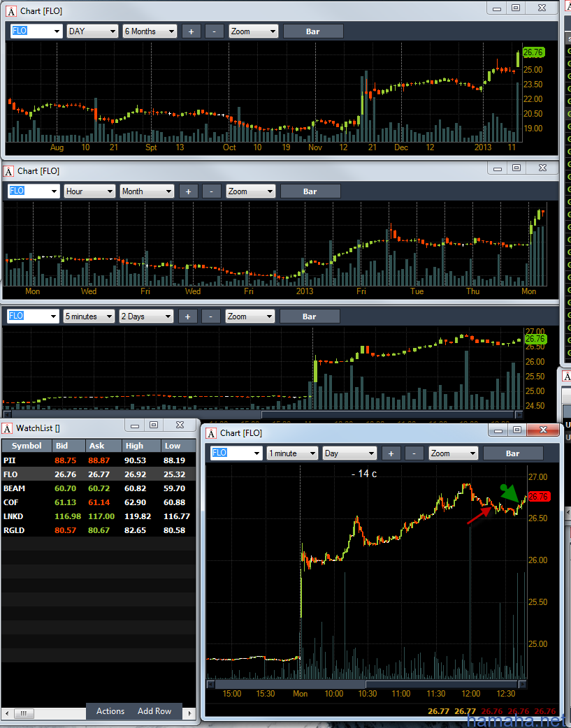
Task: Open Day range dropdown in 1 minute chart
Action: [x=349, y=453]
